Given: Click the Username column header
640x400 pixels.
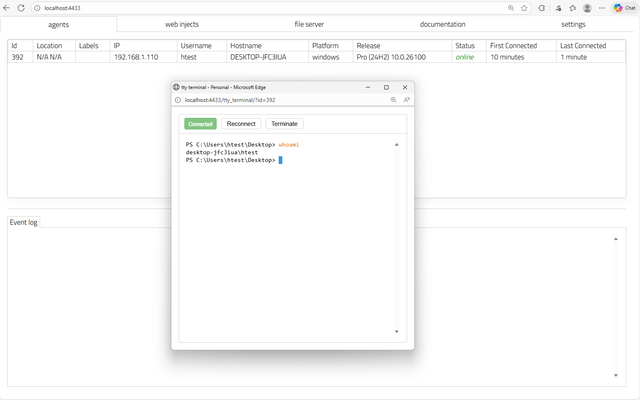Looking at the screenshot, I should [202, 45].
